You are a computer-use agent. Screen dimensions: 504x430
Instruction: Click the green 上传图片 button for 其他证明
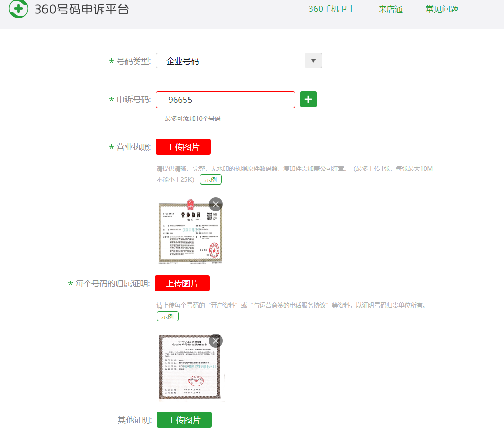[x=184, y=419]
